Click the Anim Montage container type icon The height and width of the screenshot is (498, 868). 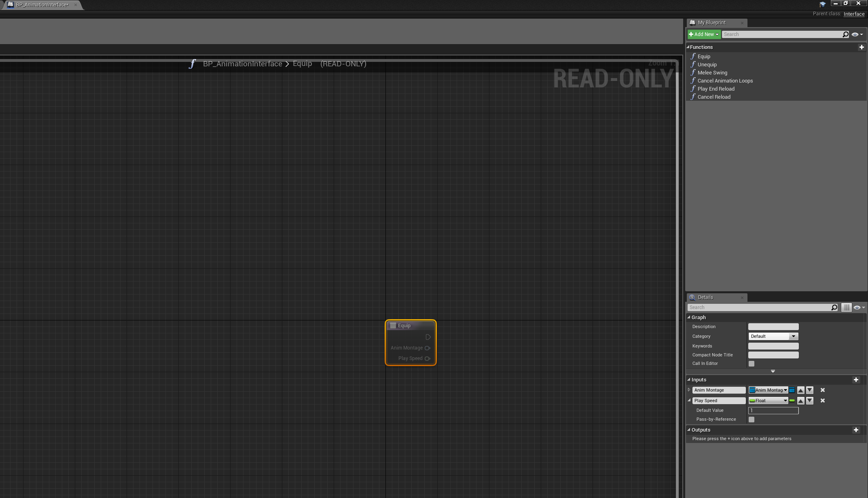tap(792, 390)
